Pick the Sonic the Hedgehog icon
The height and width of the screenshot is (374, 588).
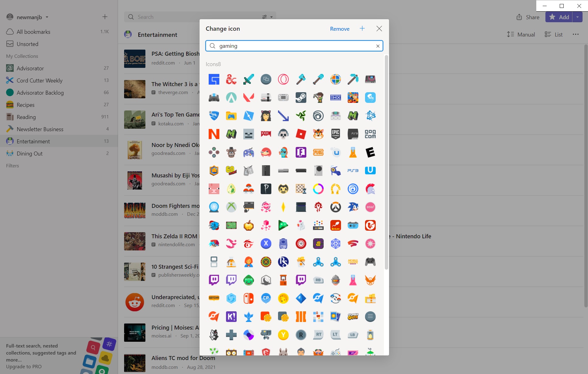pyautogui.click(x=353, y=207)
